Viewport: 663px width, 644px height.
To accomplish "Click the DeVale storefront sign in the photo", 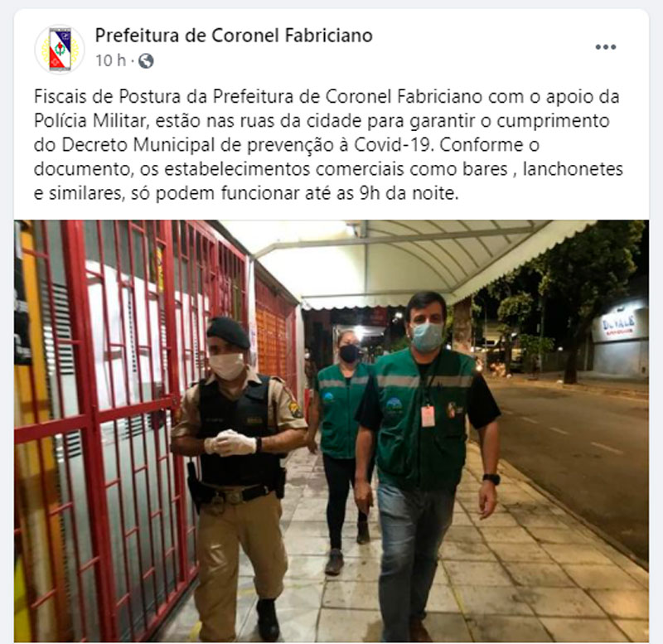I will coord(619,325).
